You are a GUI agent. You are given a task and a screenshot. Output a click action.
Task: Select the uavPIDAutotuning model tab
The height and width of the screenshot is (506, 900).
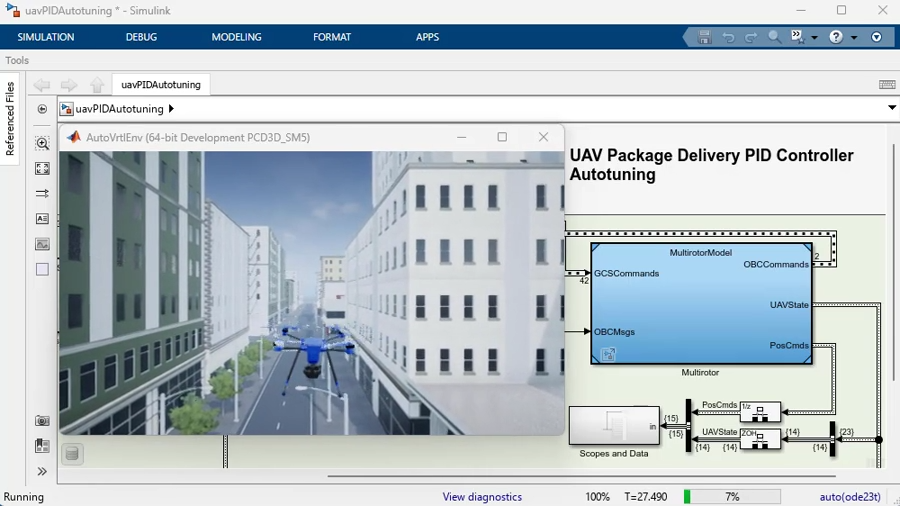point(161,84)
